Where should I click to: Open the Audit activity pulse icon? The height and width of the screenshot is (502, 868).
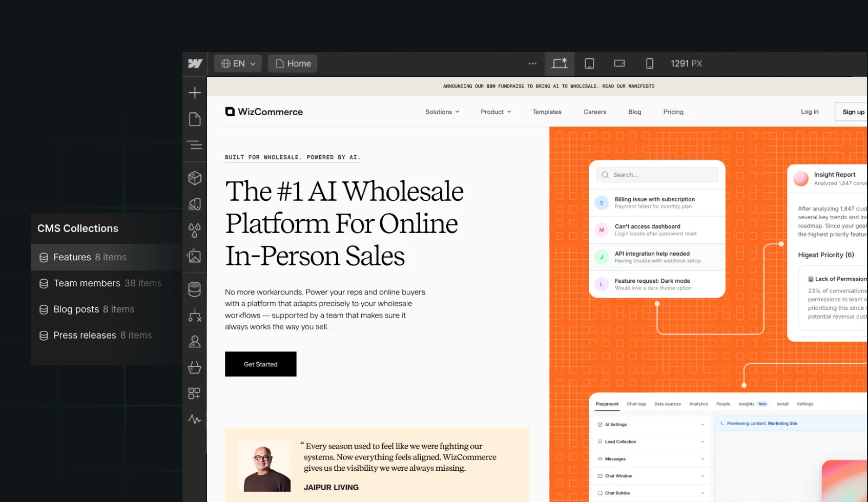pyautogui.click(x=195, y=420)
